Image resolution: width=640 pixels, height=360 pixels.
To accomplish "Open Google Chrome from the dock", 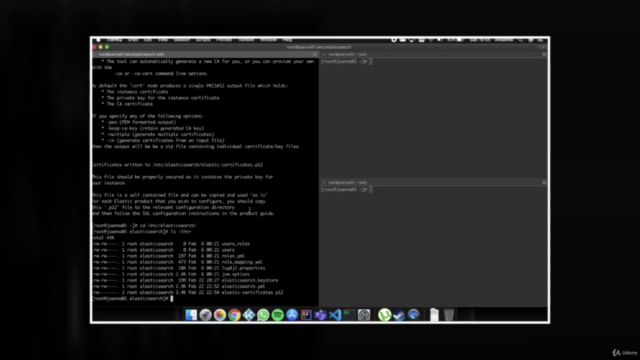I will (x=234, y=315).
